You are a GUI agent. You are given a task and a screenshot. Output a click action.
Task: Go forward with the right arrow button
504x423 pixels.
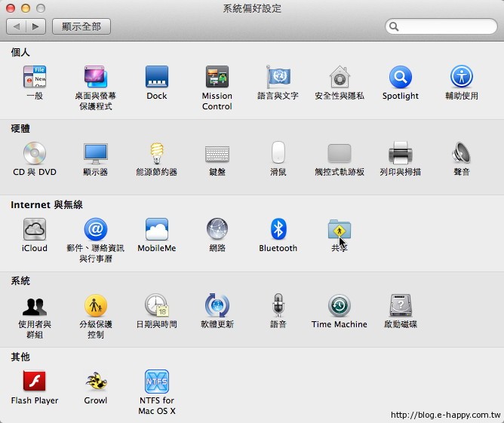point(35,26)
